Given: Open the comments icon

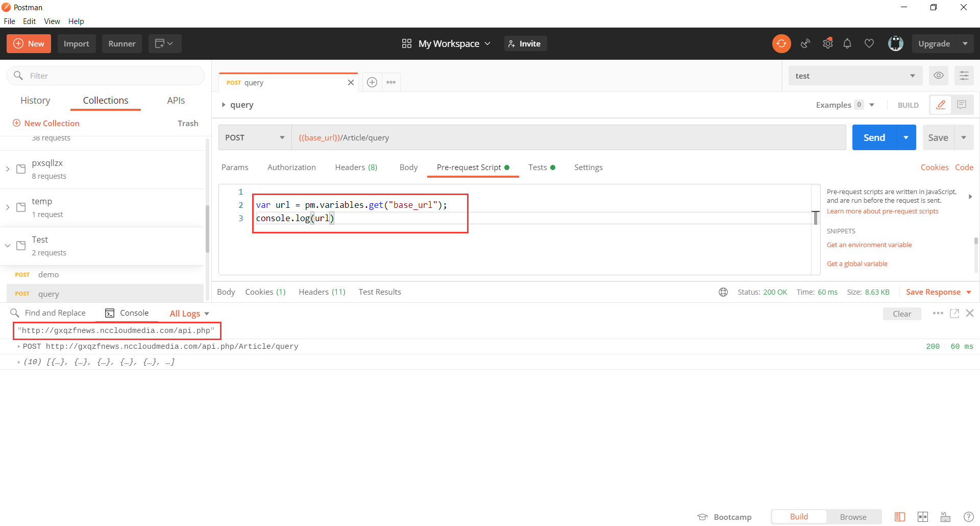Looking at the screenshot, I should 962,105.
